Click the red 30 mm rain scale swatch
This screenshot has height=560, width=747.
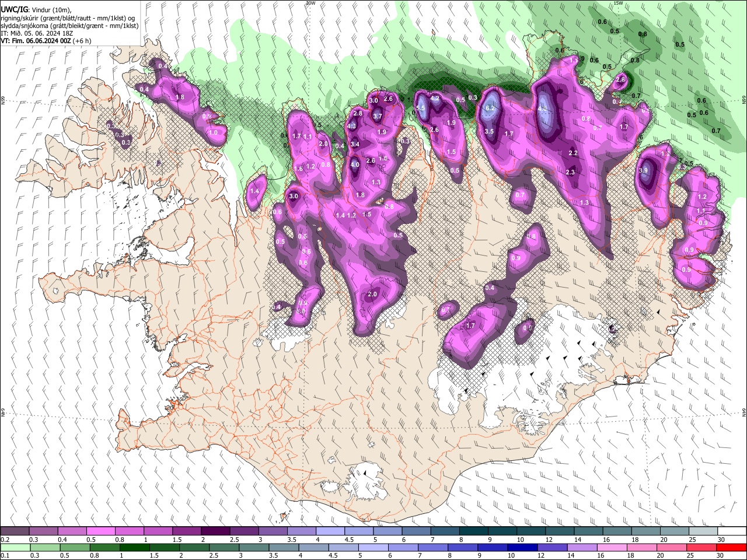[732, 547]
